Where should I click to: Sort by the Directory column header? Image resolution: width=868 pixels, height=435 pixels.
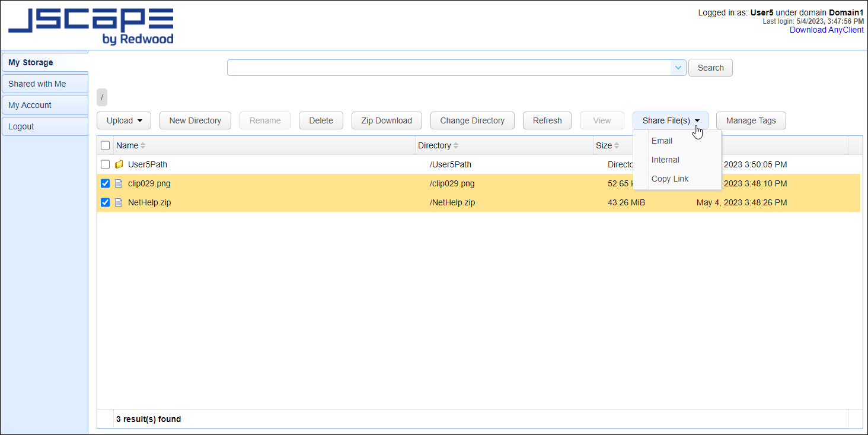tap(435, 145)
